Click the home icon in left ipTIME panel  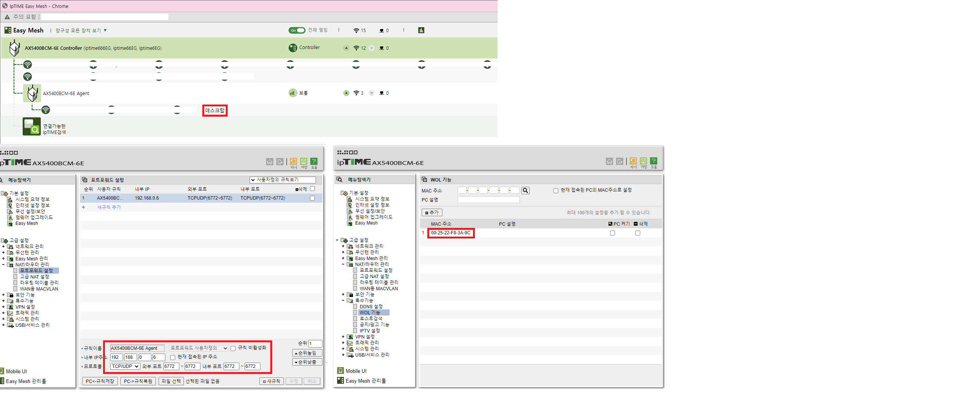click(269, 162)
